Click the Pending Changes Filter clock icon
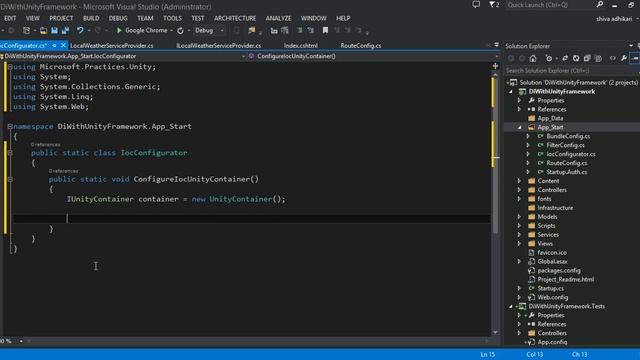Image resolution: width=640 pixels, height=360 pixels. (x=549, y=58)
